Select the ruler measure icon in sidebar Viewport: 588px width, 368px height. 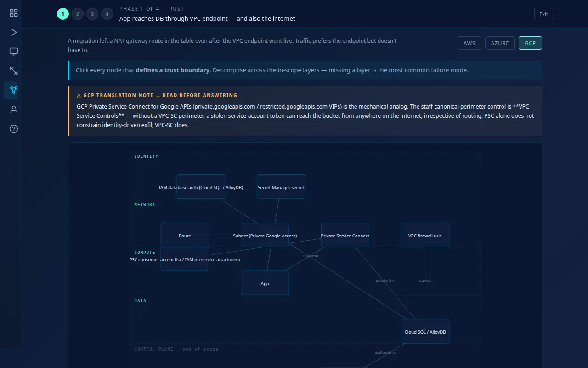pyautogui.click(x=14, y=71)
